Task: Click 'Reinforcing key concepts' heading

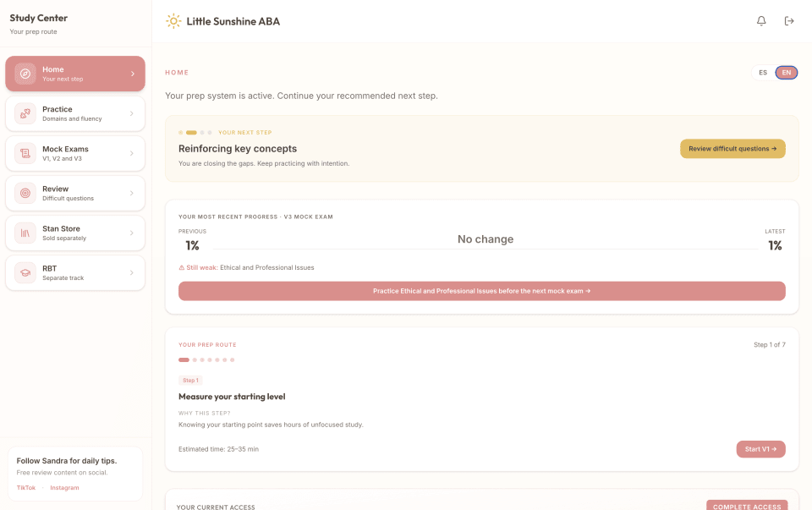Action: click(x=238, y=149)
